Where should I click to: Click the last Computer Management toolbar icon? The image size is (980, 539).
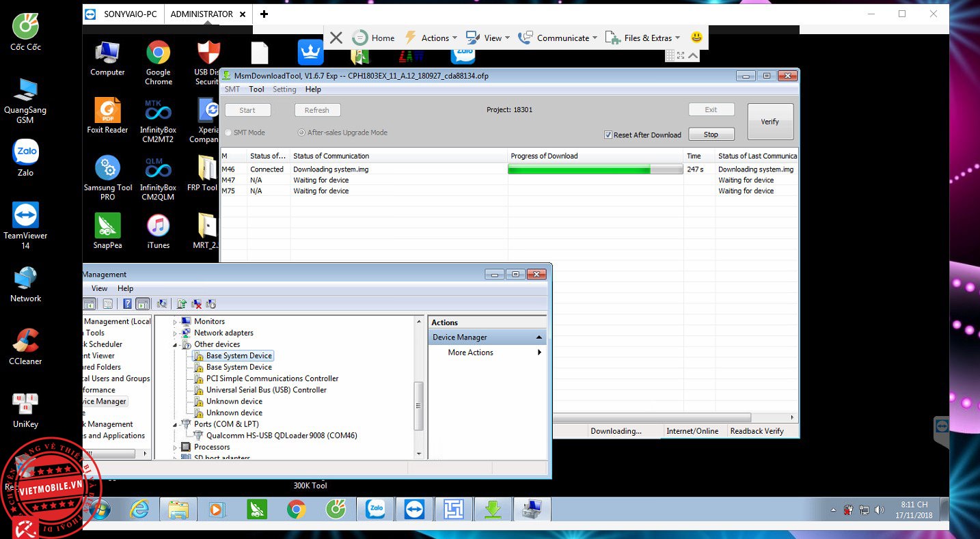coord(210,303)
